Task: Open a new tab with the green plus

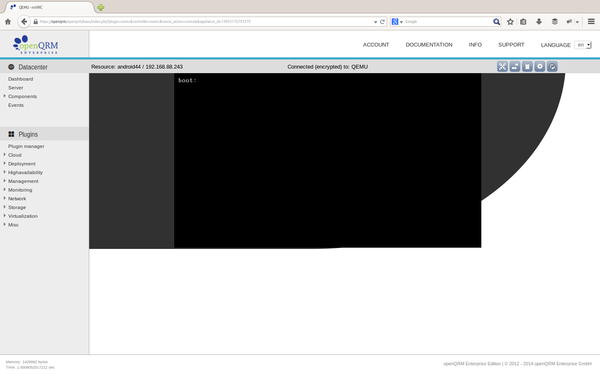Action: tap(101, 7)
